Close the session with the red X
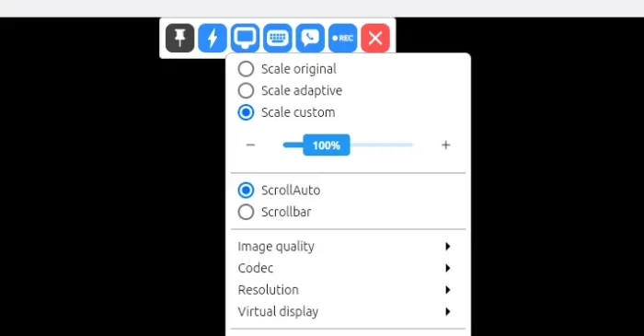Screen dimensions: 644x336 tap(375, 38)
